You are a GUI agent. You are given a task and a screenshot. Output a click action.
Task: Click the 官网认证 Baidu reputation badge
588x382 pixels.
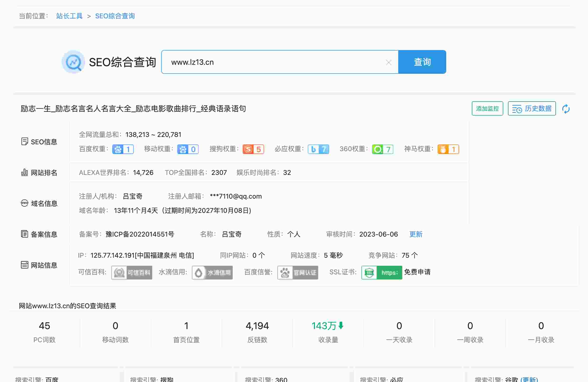298,272
